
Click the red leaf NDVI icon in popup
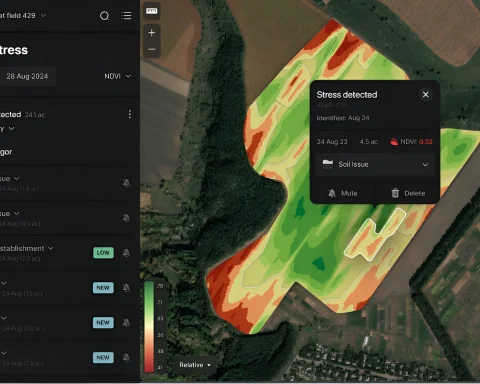(394, 142)
